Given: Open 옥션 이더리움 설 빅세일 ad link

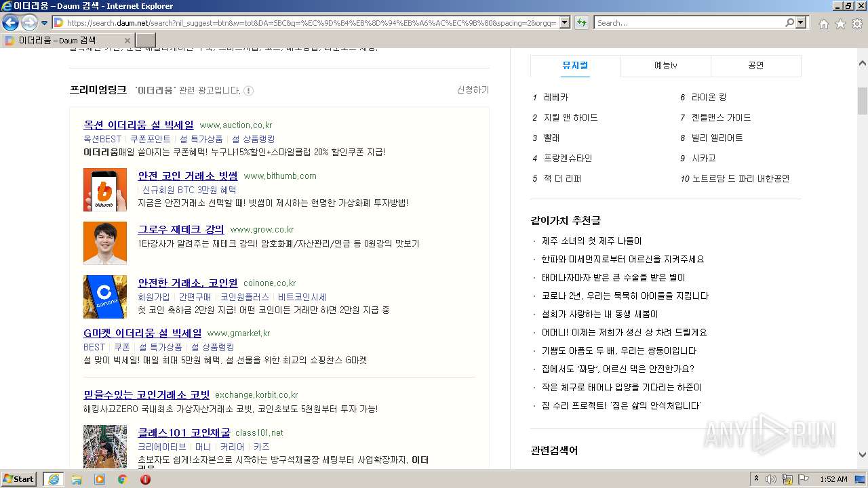Looking at the screenshot, I should click(x=138, y=125).
